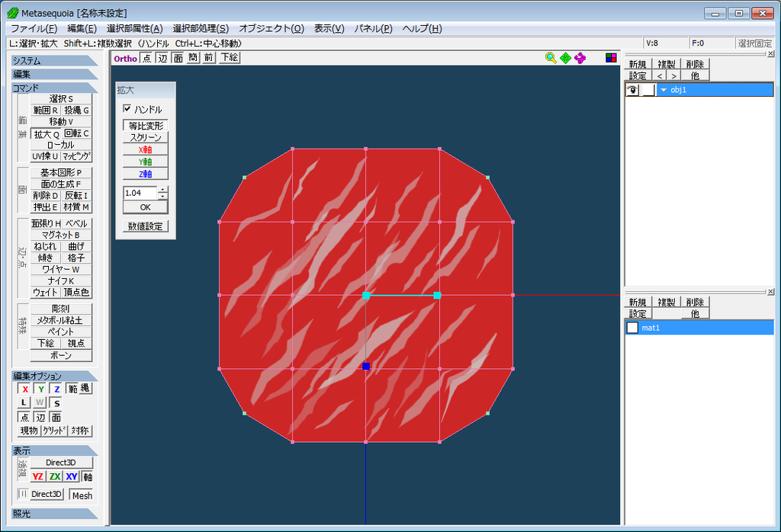Toggle X axis edit option
The image size is (781, 532).
point(25,389)
